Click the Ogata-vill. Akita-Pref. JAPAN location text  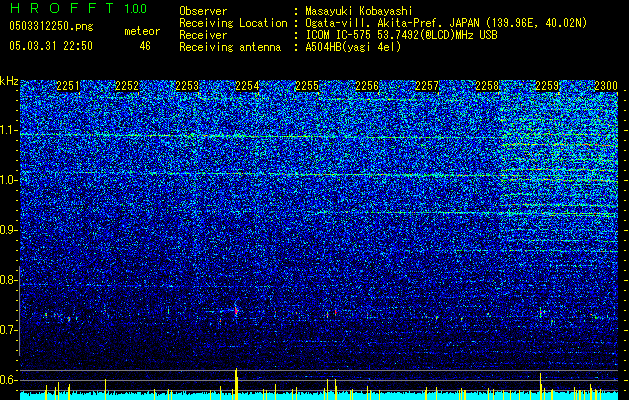click(x=446, y=23)
